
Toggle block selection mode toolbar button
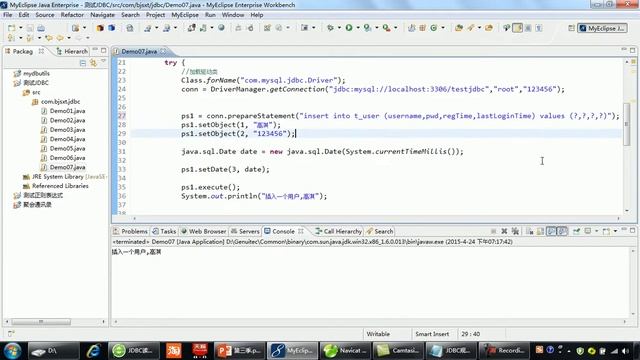(528, 28)
